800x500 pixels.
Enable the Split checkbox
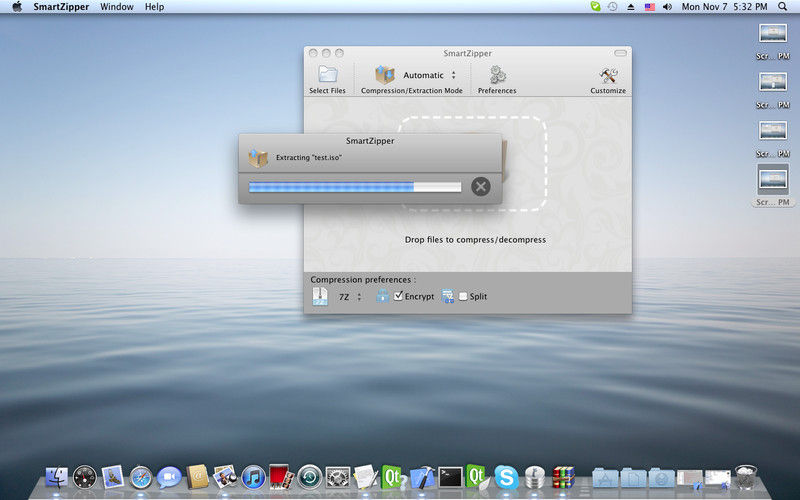463,296
